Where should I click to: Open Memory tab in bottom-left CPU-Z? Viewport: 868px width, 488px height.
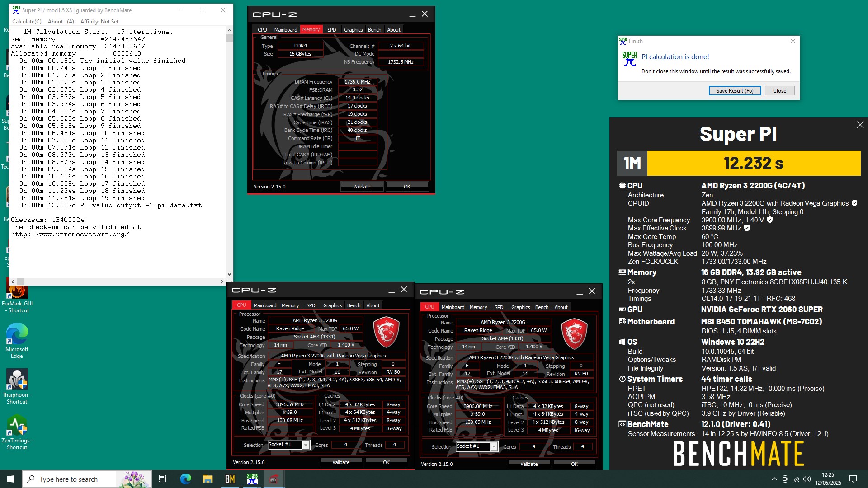290,305
